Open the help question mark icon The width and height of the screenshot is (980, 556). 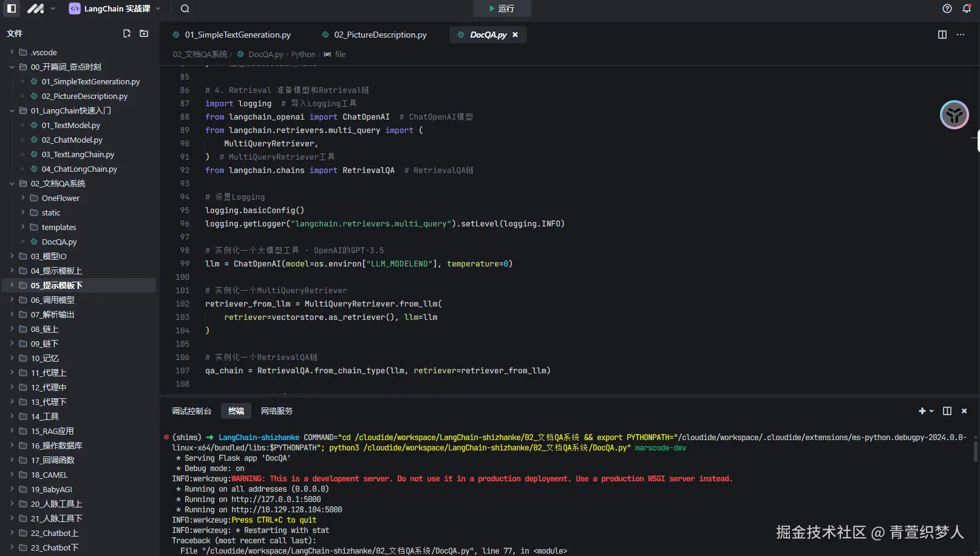[x=947, y=8]
